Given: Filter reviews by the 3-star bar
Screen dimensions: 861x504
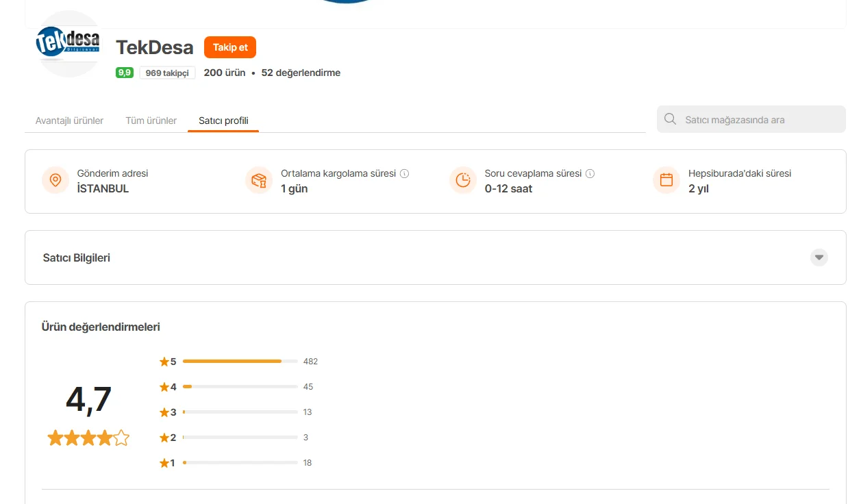Looking at the screenshot, I should pos(240,412).
